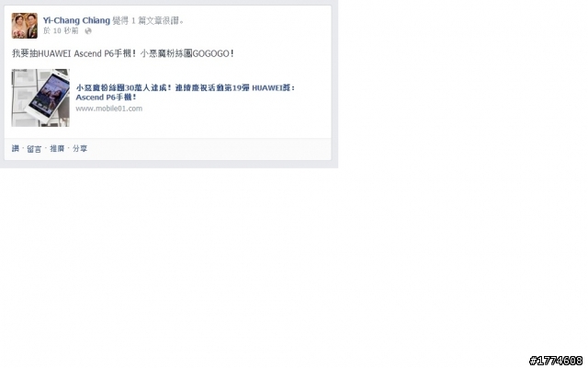
Task: Open the HUAWEI phone link thumbnail
Action: point(40,98)
